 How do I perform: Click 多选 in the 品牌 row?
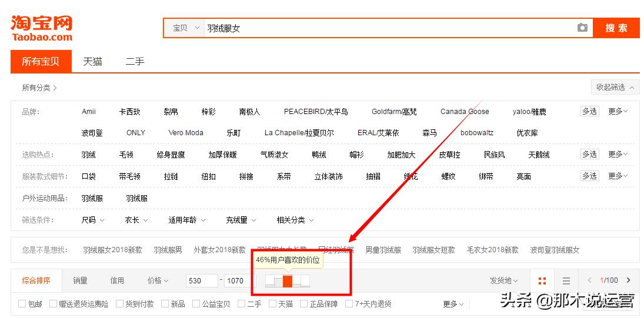click(x=589, y=111)
